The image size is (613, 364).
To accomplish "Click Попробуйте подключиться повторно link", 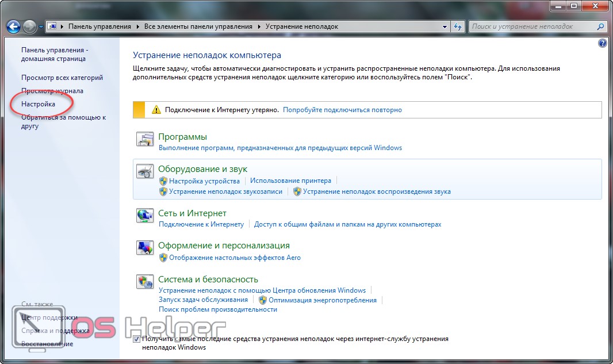I will tap(342, 110).
